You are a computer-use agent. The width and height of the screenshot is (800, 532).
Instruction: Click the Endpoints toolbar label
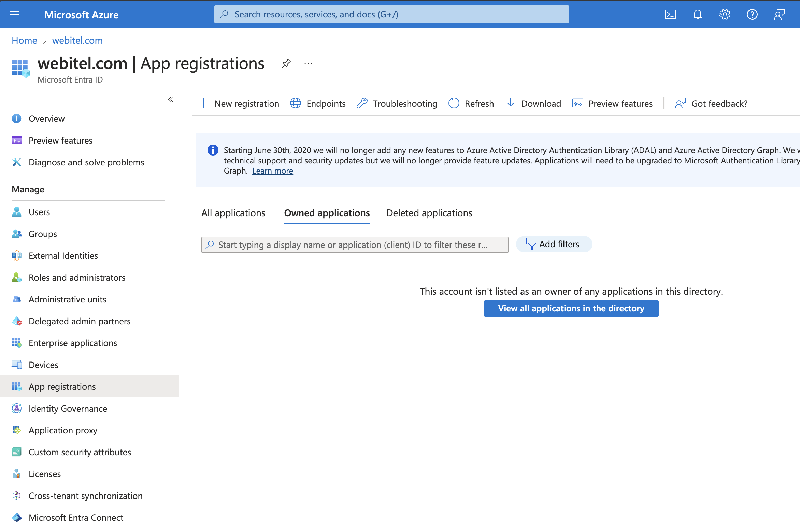pyautogui.click(x=326, y=104)
